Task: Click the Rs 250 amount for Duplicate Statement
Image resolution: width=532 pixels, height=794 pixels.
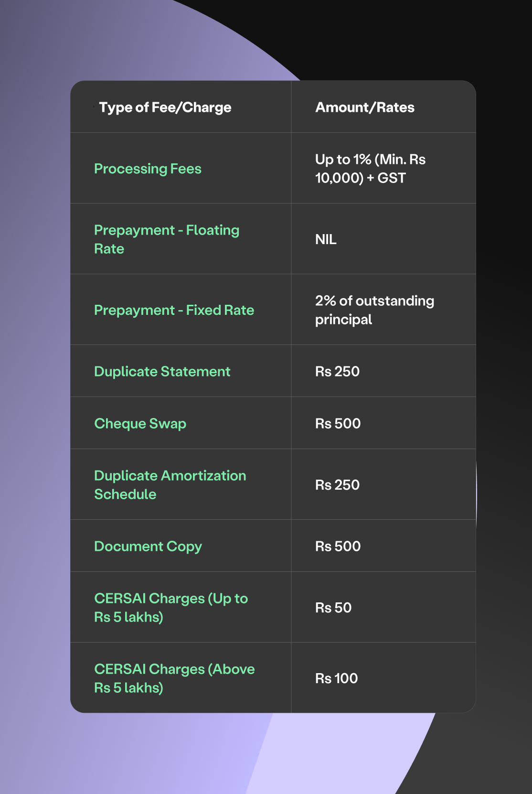Action: tap(337, 372)
